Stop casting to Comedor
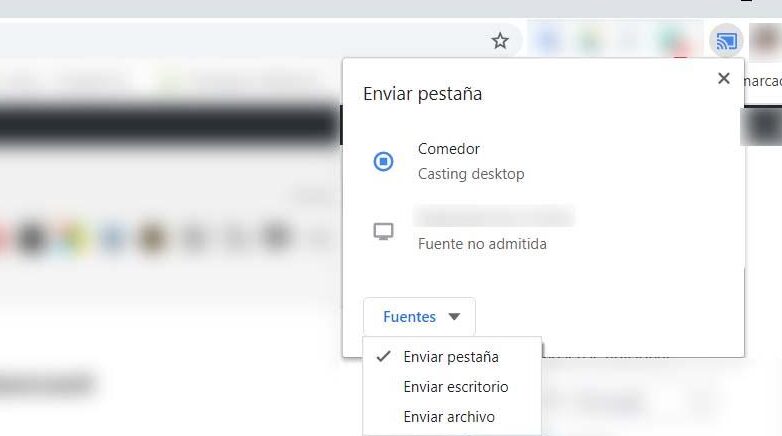782x436 pixels. (x=384, y=161)
